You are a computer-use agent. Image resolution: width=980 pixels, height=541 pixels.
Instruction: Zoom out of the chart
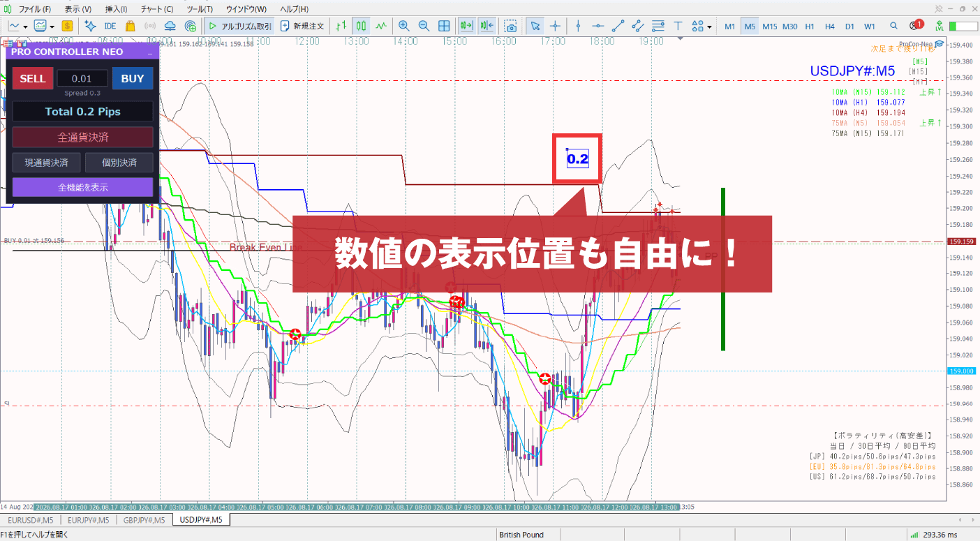click(x=424, y=26)
